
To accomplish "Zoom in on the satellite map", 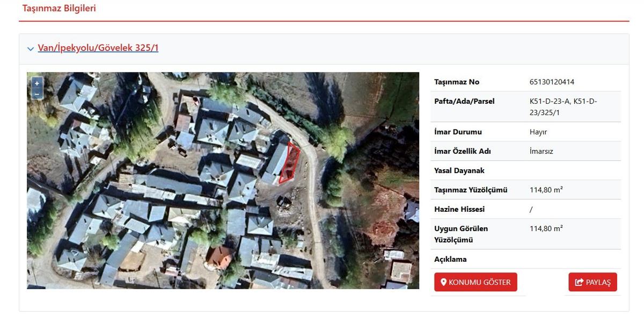I will 36,83.
